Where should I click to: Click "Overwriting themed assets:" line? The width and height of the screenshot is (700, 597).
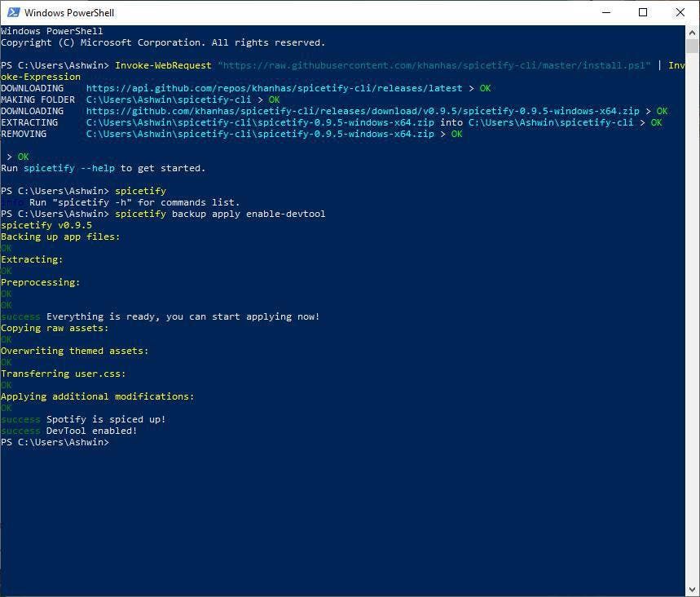74,351
